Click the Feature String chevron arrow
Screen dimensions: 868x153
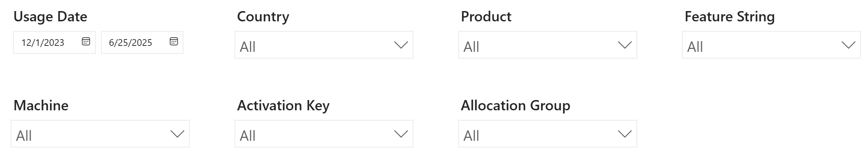[x=848, y=45]
